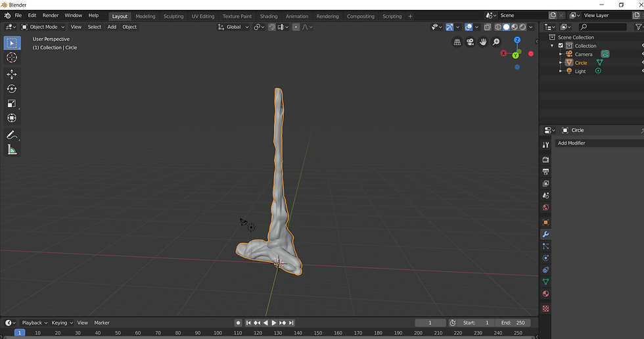Image resolution: width=644 pixels, height=339 pixels.
Task: Switch to the Sculpting workspace tab
Action: (173, 16)
